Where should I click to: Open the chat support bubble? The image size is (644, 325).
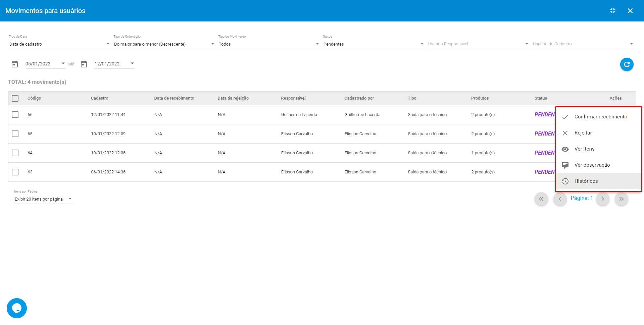[x=17, y=308]
